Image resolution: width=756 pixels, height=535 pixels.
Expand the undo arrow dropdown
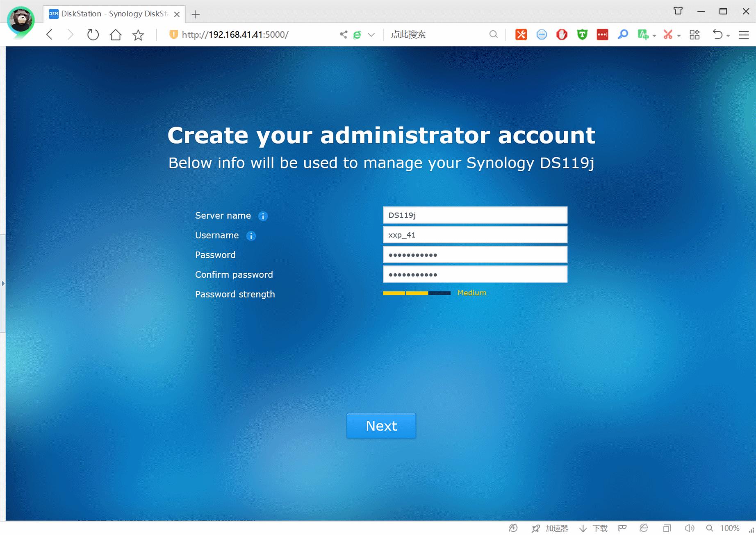pyautogui.click(x=728, y=36)
